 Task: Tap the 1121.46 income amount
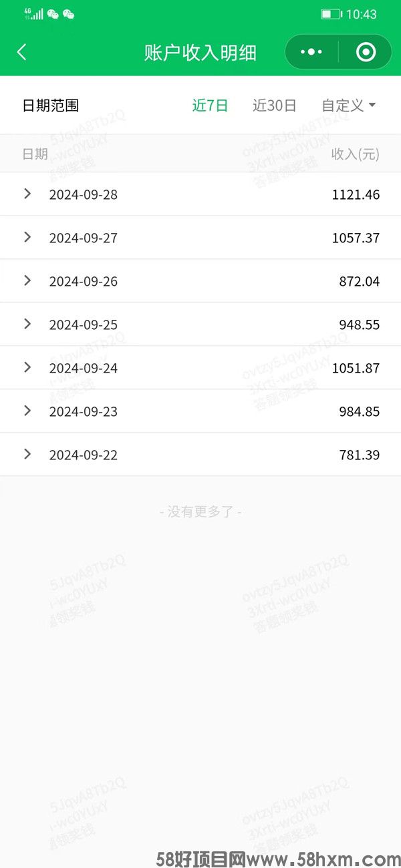pyautogui.click(x=356, y=195)
